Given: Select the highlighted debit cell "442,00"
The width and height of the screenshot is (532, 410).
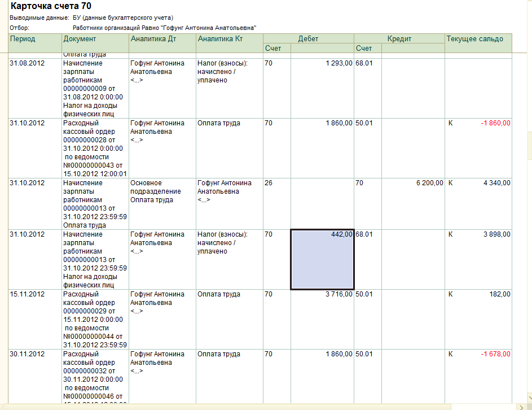Looking at the screenshot, I should [322, 260].
